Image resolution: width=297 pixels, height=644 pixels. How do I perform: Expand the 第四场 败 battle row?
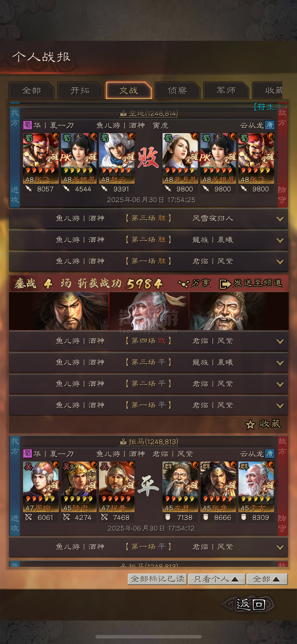point(148,341)
